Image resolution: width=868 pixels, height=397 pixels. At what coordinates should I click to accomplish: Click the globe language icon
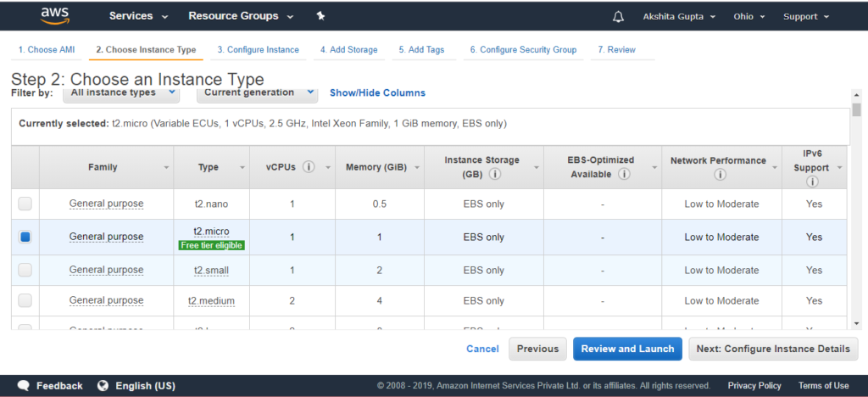(x=103, y=385)
